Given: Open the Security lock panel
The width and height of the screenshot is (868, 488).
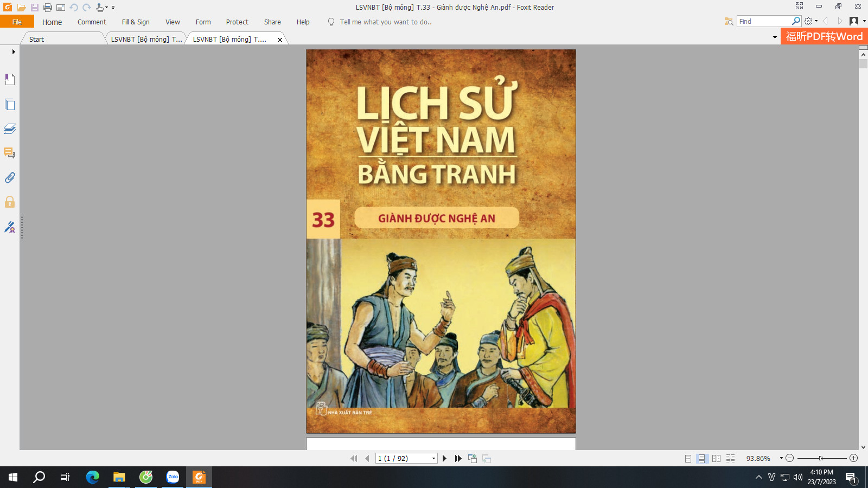Looking at the screenshot, I should (10, 202).
